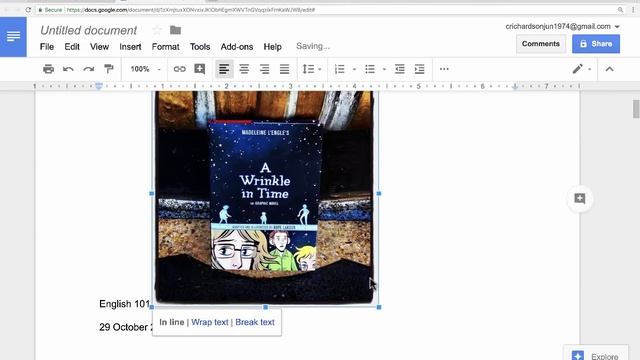640x360 pixels.
Task: Click the Comments button
Action: coord(541,44)
